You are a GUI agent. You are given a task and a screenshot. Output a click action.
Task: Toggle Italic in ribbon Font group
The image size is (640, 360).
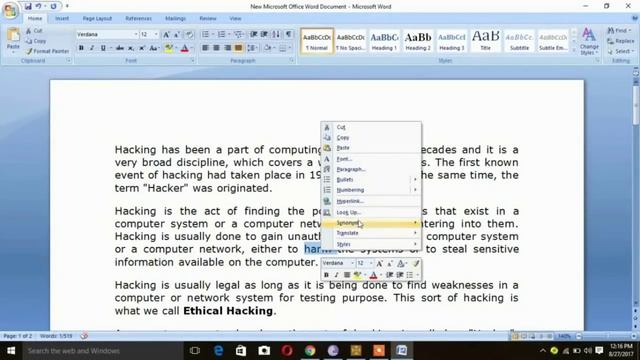pyautogui.click(x=92, y=48)
